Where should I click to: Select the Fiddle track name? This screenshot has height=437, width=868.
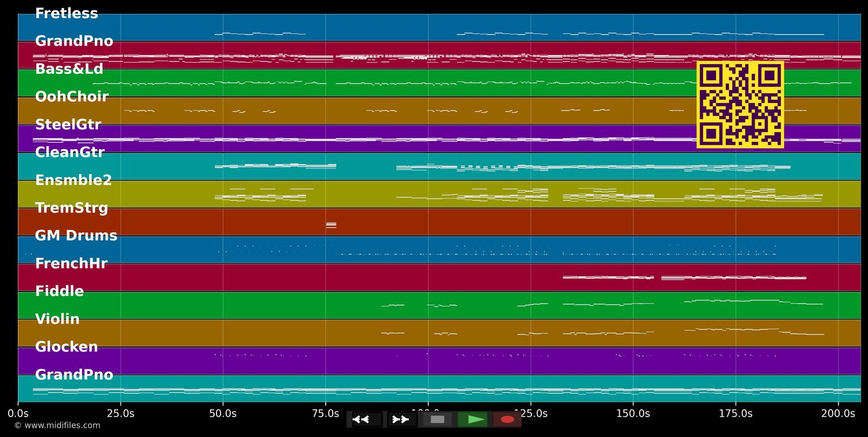(x=59, y=290)
